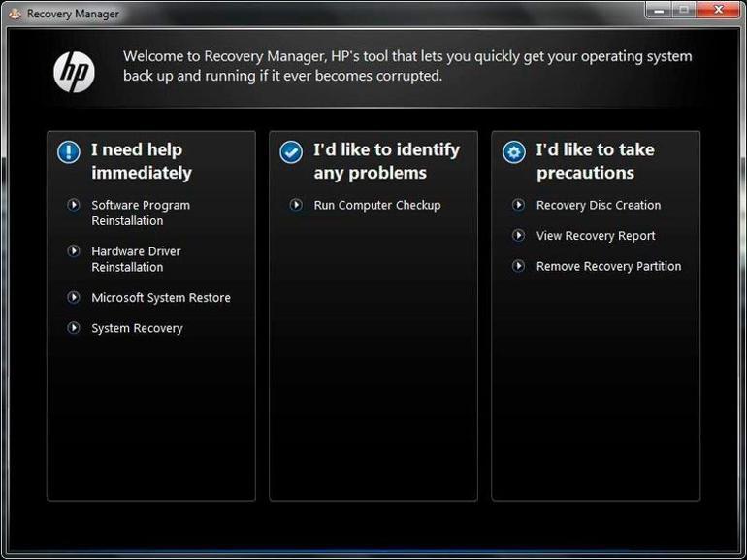This screenshot has width=747, height=560.
Task: Click the Recovery Manager title bar icon
Action: 14,14
